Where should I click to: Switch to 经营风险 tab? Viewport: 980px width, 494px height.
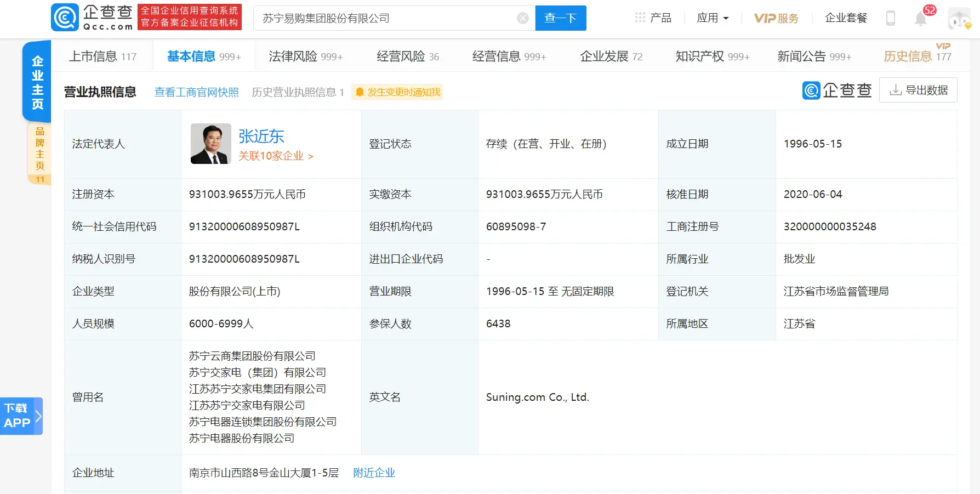pos(408,56)
